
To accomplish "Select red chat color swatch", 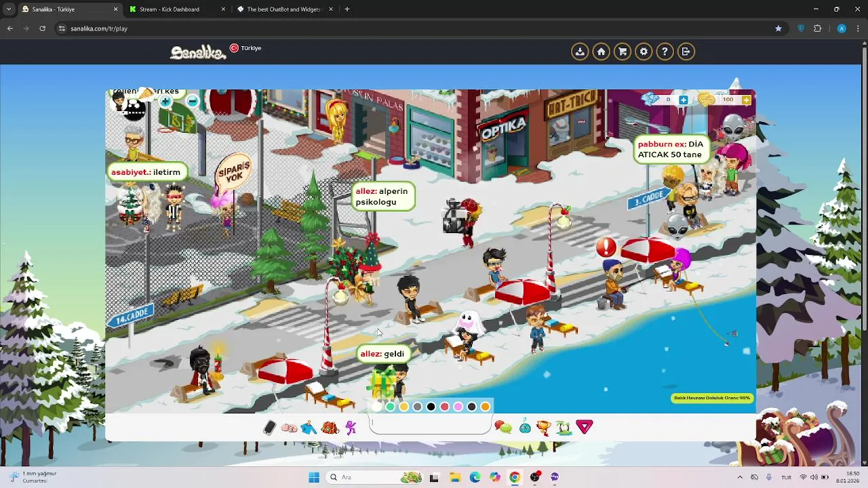I will pyautogui.click(x=445, y=407).
